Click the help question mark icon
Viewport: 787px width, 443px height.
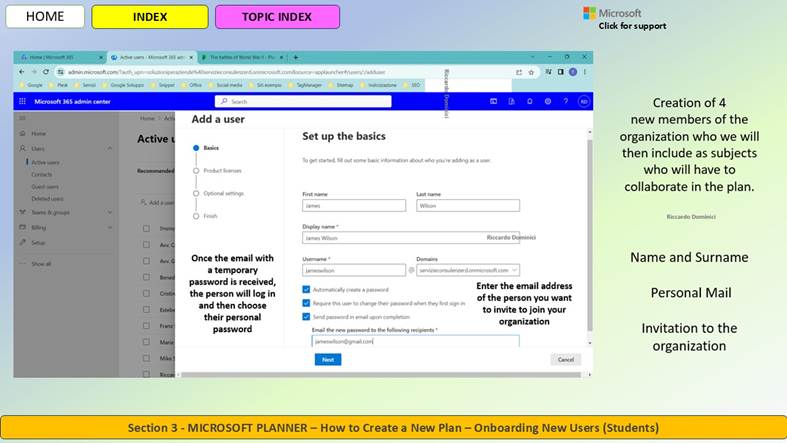pos(566,101)
